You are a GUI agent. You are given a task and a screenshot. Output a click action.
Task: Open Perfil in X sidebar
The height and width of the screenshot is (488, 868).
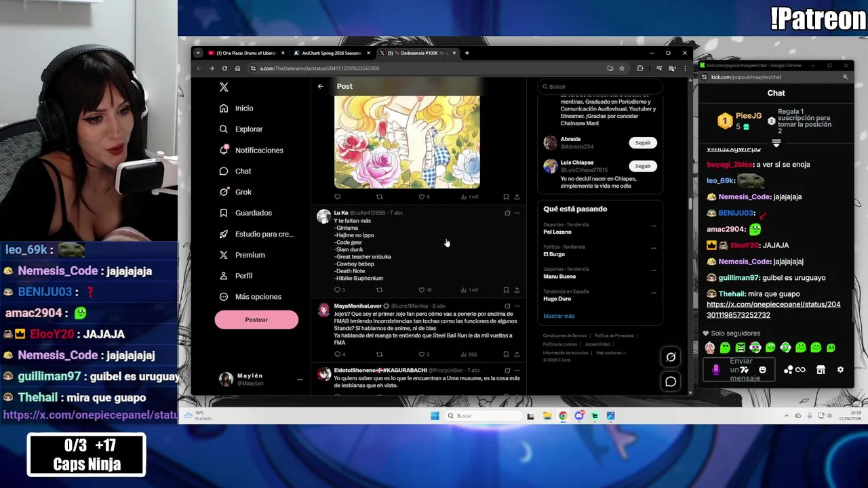236,276
